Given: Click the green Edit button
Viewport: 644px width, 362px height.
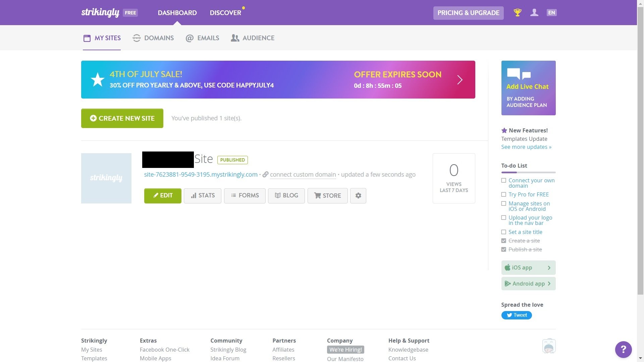Looking at the screenshot, I should [x=163, y=196].
